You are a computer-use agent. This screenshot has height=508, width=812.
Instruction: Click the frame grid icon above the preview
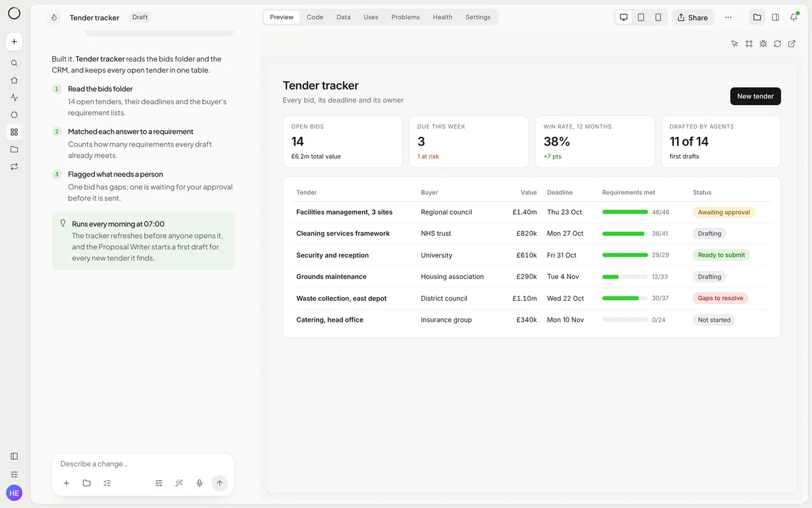749,44
